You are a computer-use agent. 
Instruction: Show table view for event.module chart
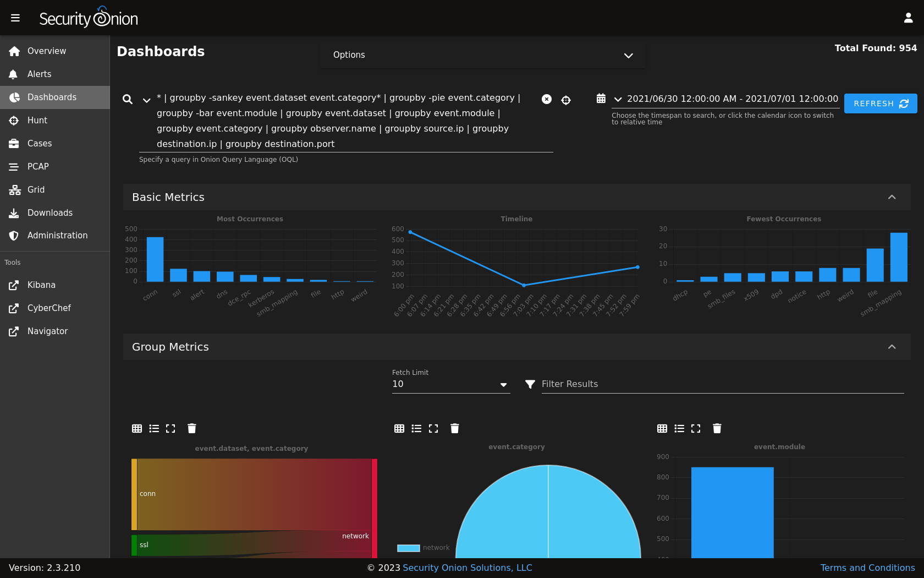662,428
